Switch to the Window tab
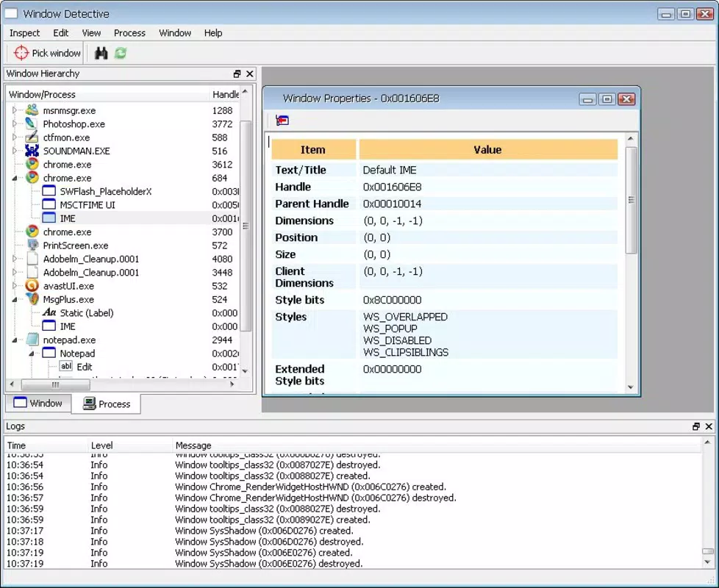The height and width of the screenshot is (588, 719). pos(38,404)
